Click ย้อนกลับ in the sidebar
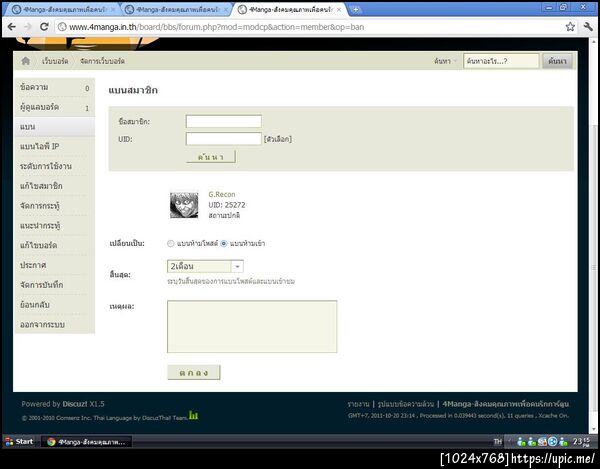600x469 pixels. coord(54,305)
